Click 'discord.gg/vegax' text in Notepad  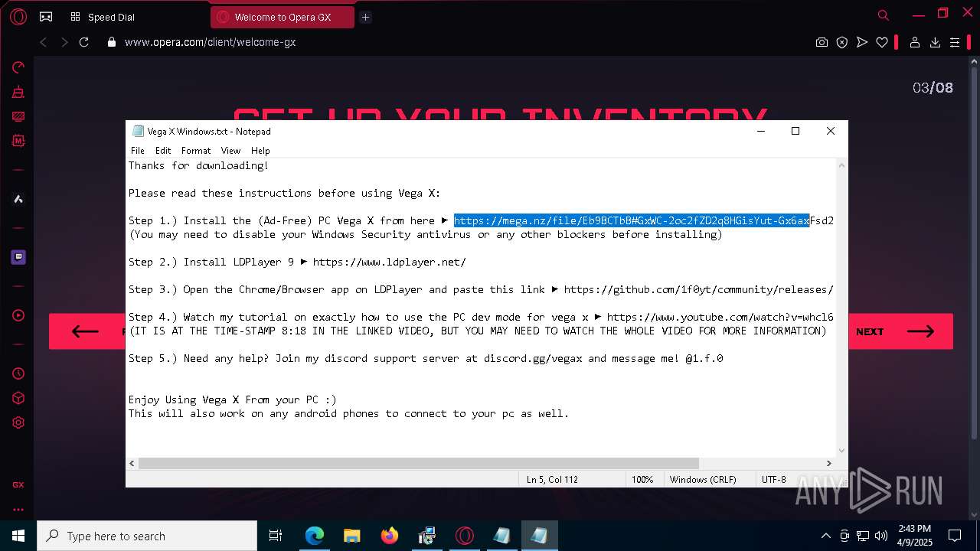[533, 358]
